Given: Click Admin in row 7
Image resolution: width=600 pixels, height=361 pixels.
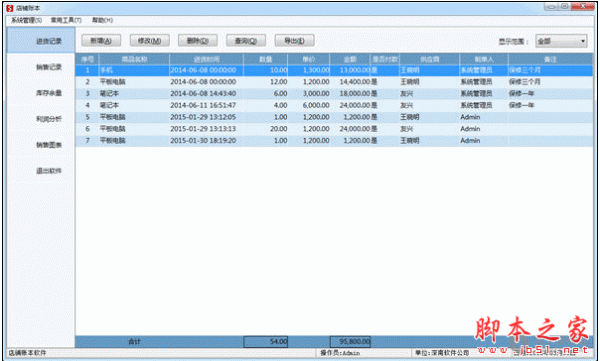Looking at the screenshot, I should coord(470,141).
